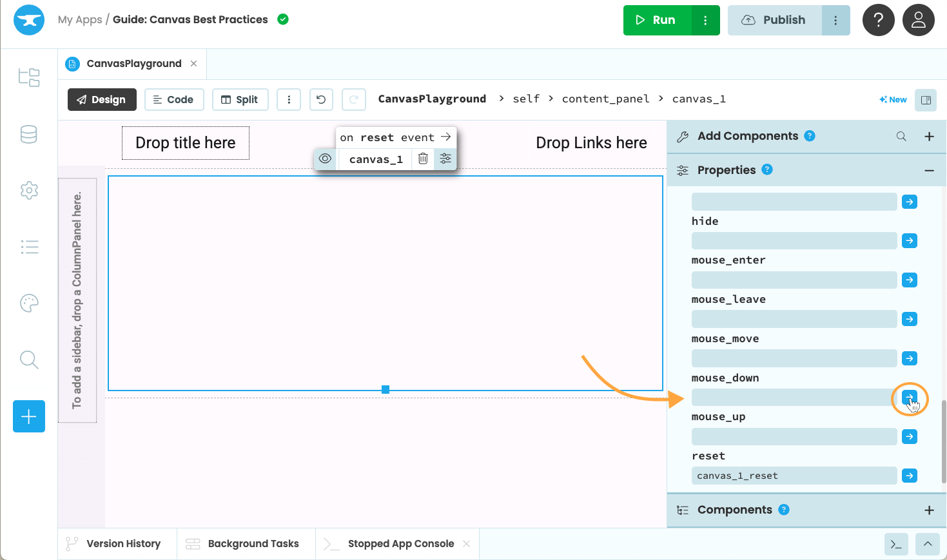Click the Properties panel vertical scrollbar

point(944,441)
